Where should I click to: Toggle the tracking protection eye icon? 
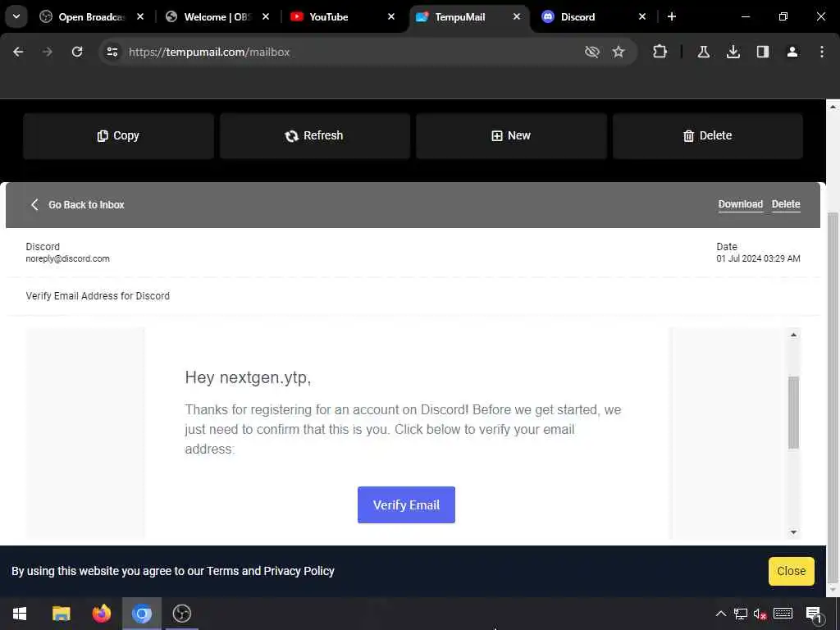click(592, 52)
